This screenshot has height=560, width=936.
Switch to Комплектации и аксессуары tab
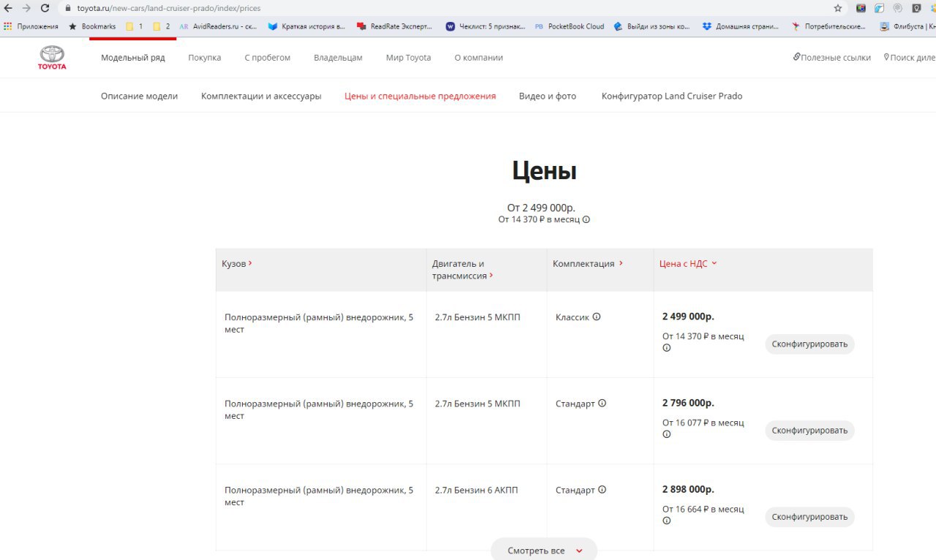261,96
